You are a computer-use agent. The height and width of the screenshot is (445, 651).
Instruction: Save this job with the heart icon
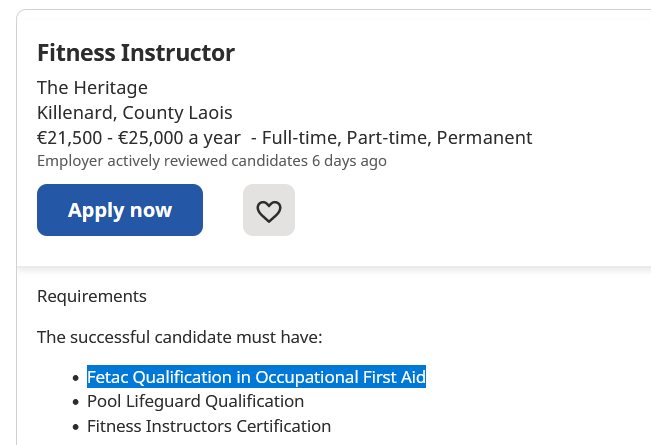(269, 211)
